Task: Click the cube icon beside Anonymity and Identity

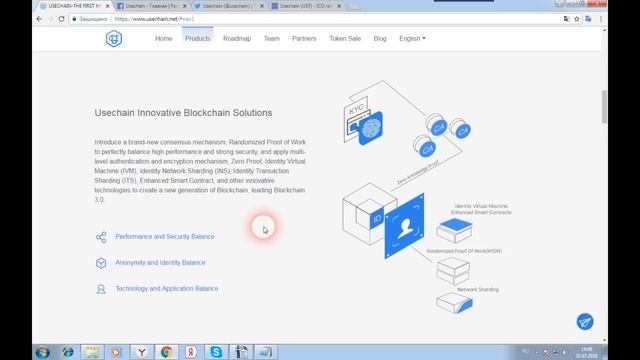Action: pyautogui.click(x=101, y=263)
